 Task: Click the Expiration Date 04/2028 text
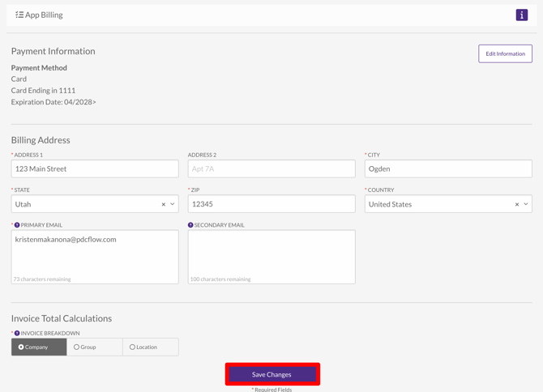coord(53,102)
